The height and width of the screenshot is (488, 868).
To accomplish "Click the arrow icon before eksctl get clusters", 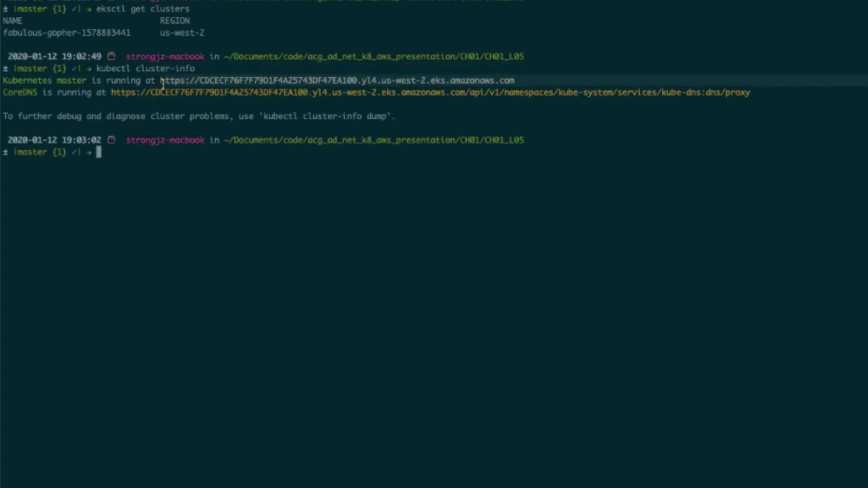I will pyautogui.click(x=89, y=9).
